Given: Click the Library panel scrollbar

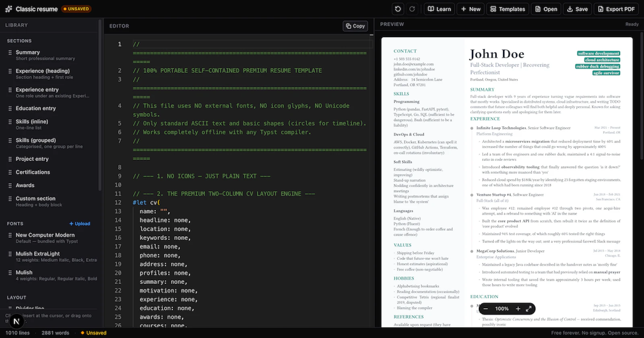Looking at the screenshot, I should pos(99,106).
